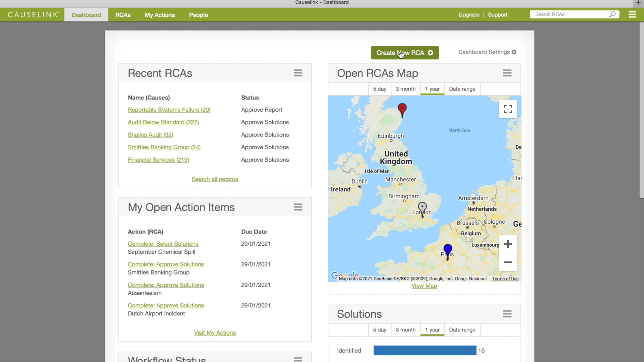Select 5 day range on map
This screenshot has width=644, height=362.
pyautogui.click(x=379, y=89)
